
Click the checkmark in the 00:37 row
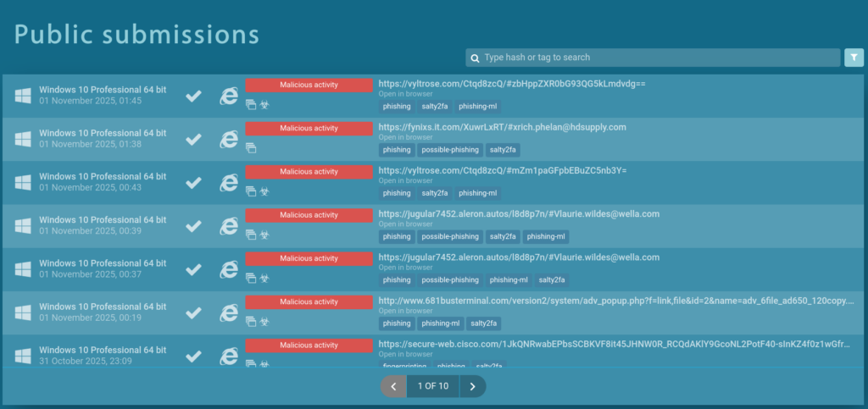tap(194, 269)
